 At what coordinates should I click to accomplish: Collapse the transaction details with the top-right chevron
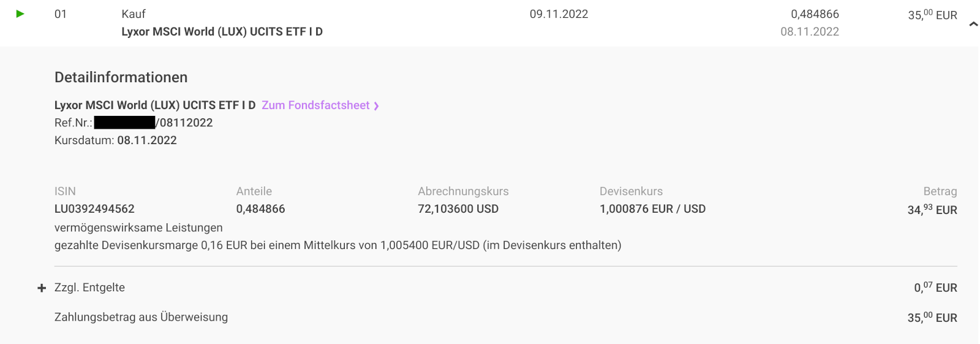click(x=973, y=25)
